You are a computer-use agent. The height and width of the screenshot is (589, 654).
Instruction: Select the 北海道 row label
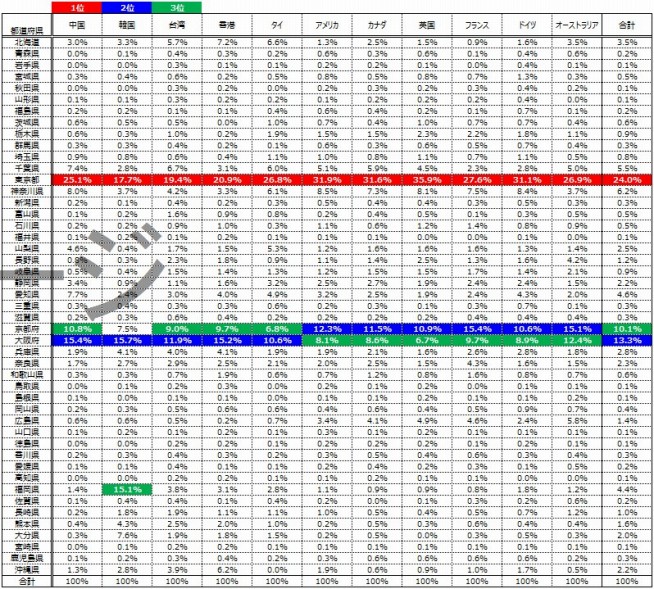[x=28, y=42]
